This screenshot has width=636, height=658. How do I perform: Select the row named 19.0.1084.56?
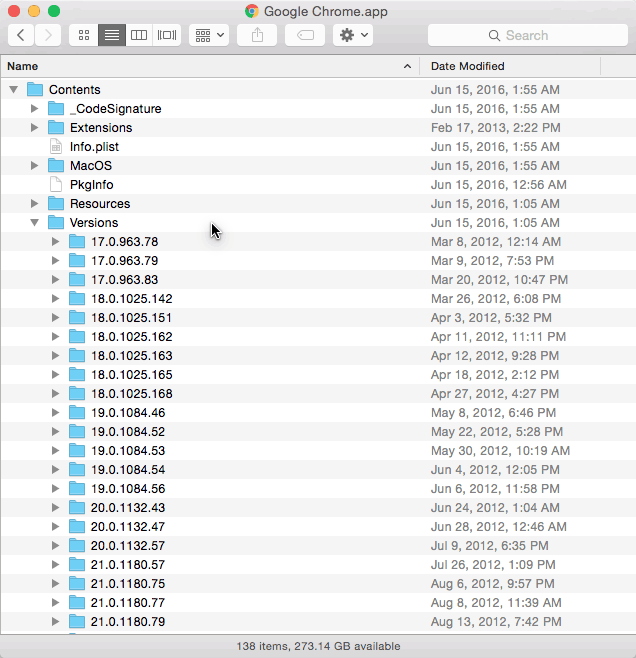(318, 488)
